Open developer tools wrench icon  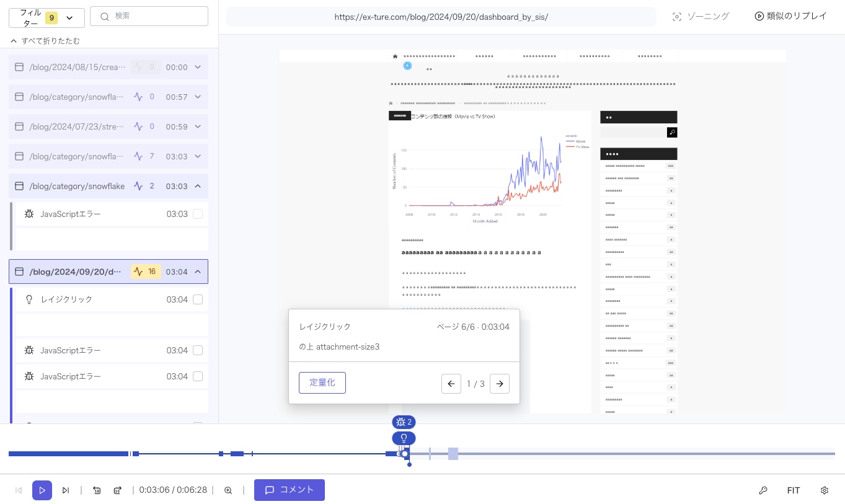[x=763, y=490]
